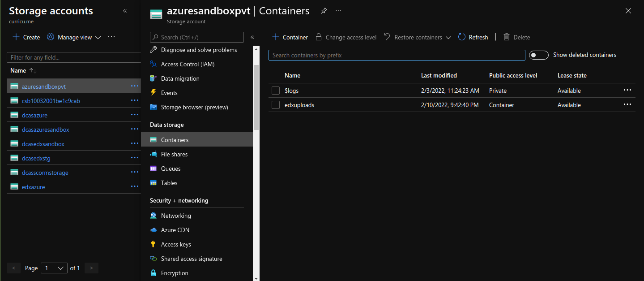
Task: Open the $logs container
Action: pos(291,91)
